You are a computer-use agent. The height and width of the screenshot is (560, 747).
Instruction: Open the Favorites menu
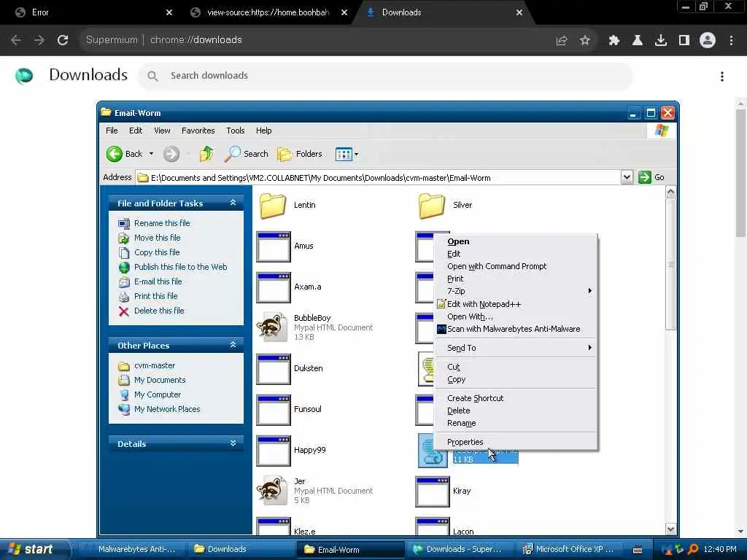[198, 131]
